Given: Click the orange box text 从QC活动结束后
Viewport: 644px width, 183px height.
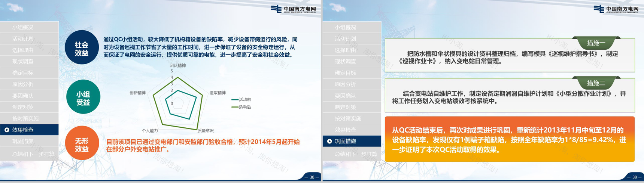Looking at the screenshot, I should 509,140.
